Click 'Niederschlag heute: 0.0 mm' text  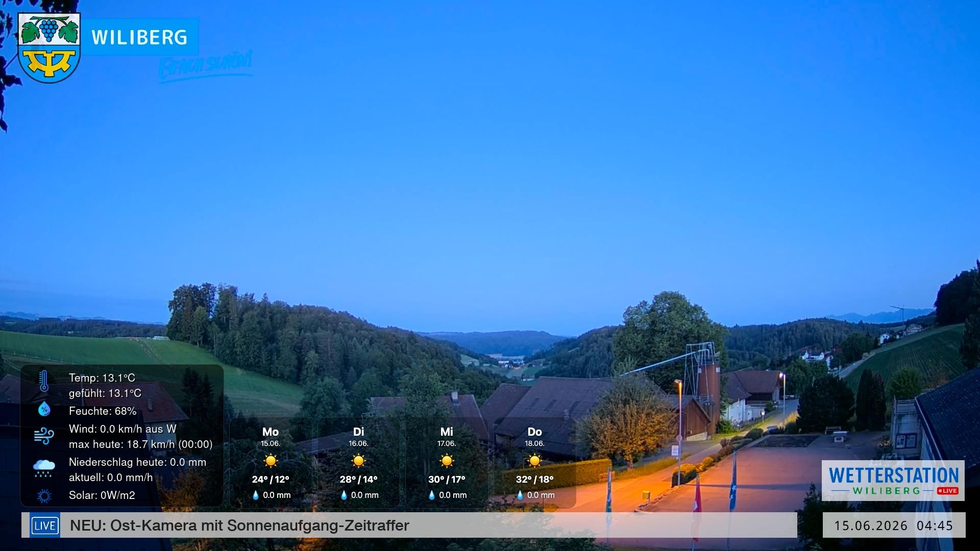click(138, 462)
